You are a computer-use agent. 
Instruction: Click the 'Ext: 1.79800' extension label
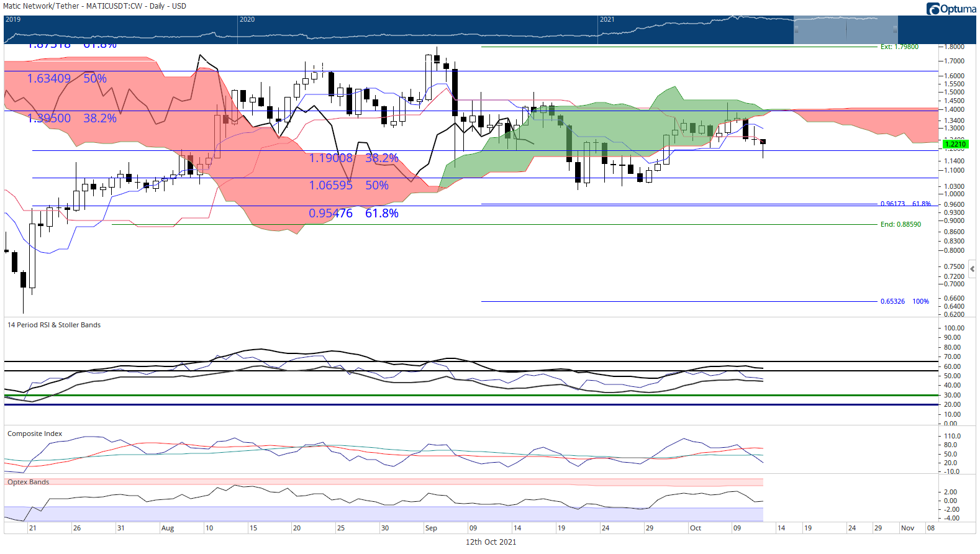pos(899,47)
